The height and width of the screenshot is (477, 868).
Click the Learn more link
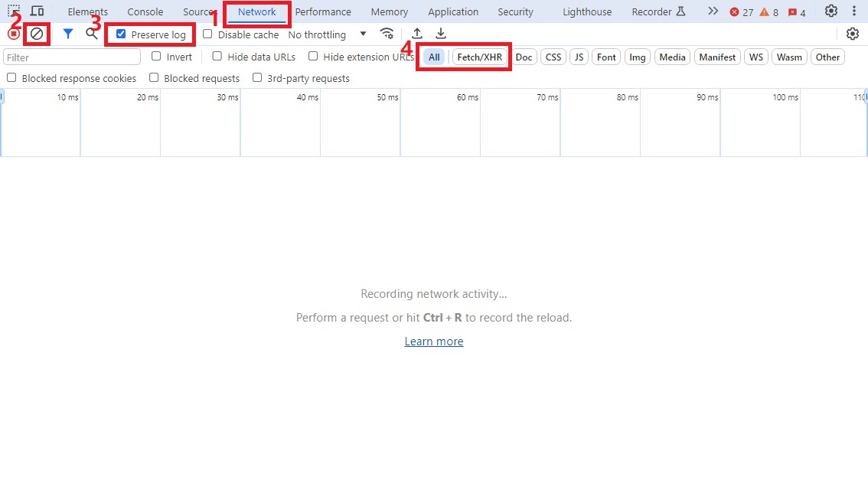click(433, 341)
